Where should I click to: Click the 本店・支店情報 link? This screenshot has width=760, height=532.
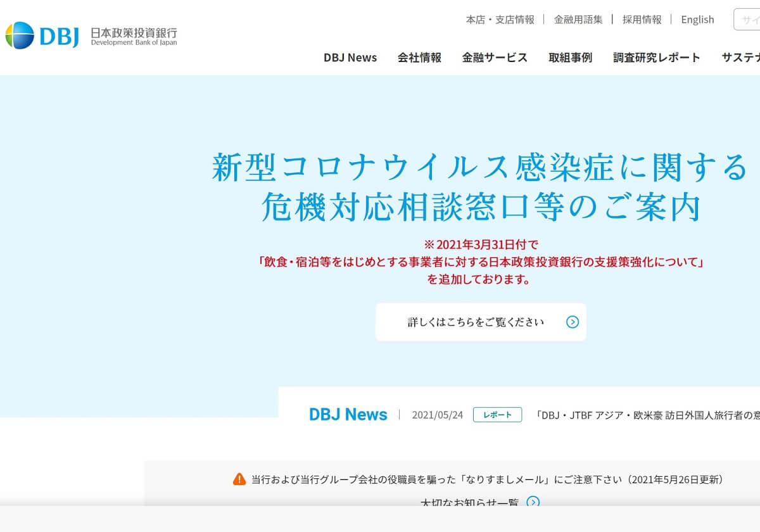(x=500, y=19)
